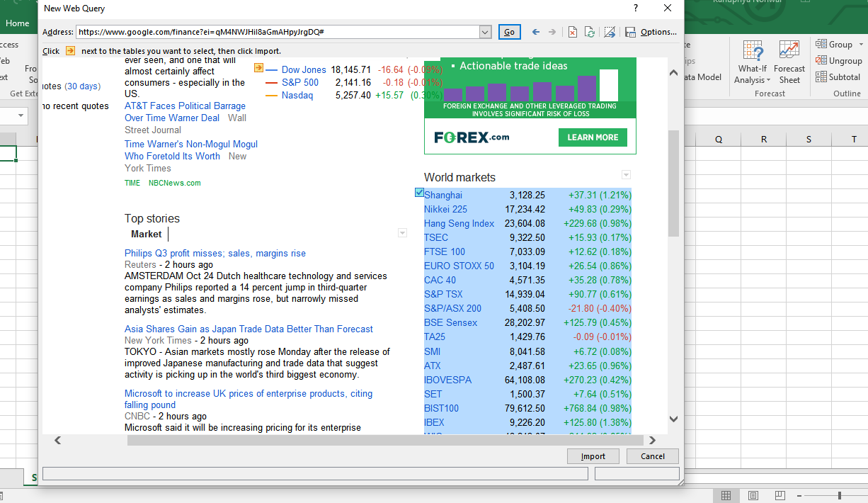This screenshot has height=503, width=868.
Task: Click the Excel zoom slider handle
Action: 840,495
